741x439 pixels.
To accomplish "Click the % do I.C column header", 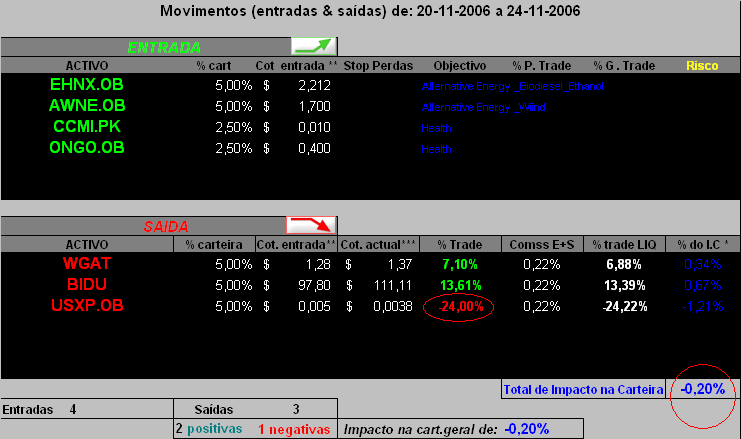I will pyautogui.click(x=703, y=244).
